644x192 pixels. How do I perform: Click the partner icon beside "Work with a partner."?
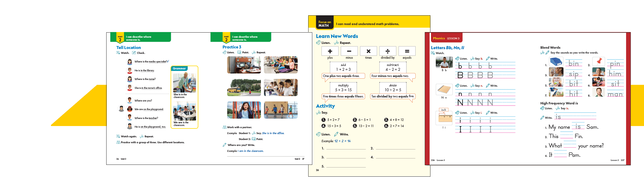tap(225, 127)
